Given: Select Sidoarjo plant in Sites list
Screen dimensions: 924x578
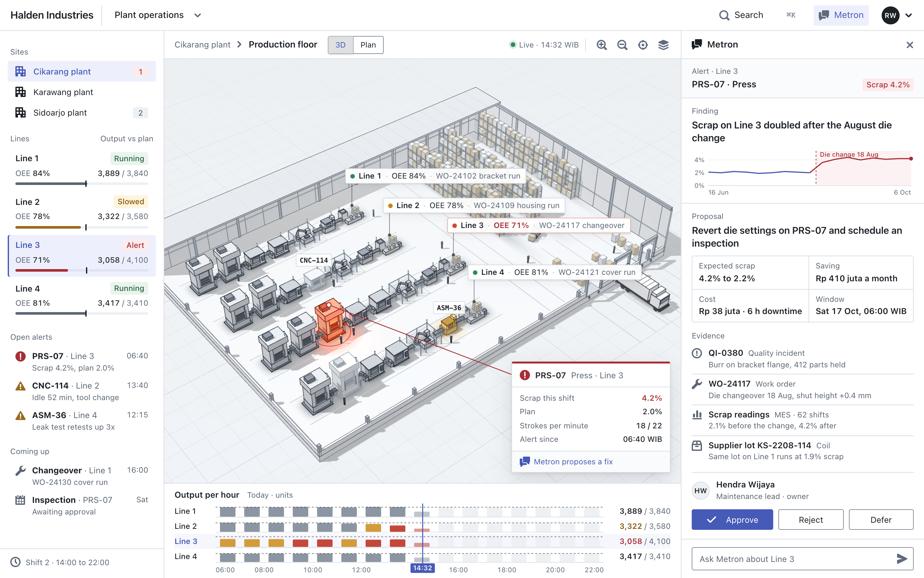Looking at the screenshot, I should tap(82, 113).
